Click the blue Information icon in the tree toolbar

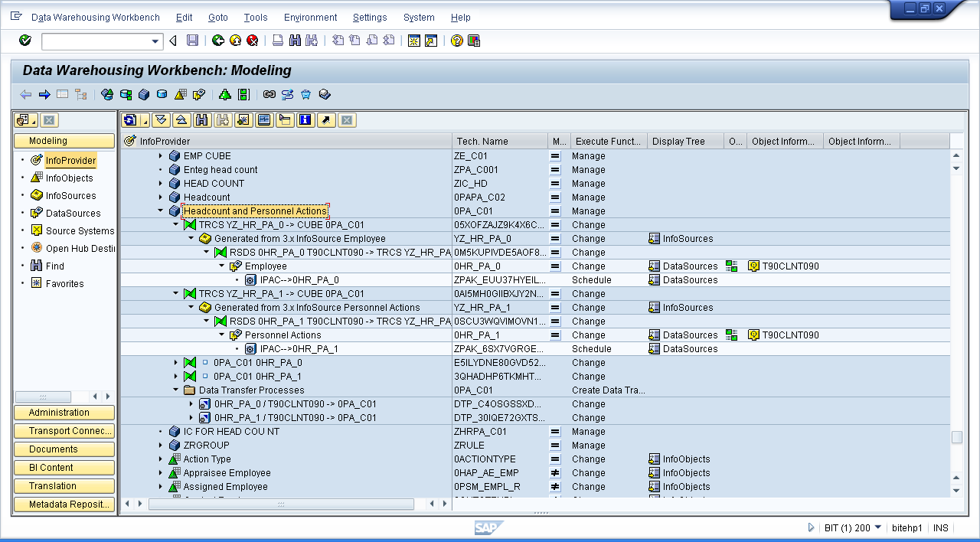(x=305, y=120)
